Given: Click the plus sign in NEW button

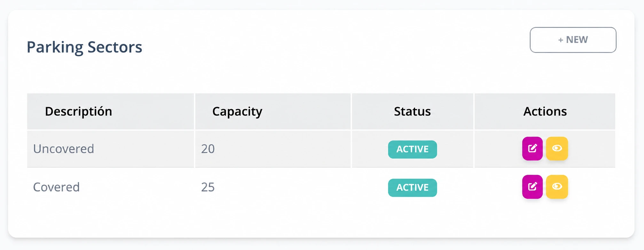Looking at the screenshot, I should (x=561, y=40).
